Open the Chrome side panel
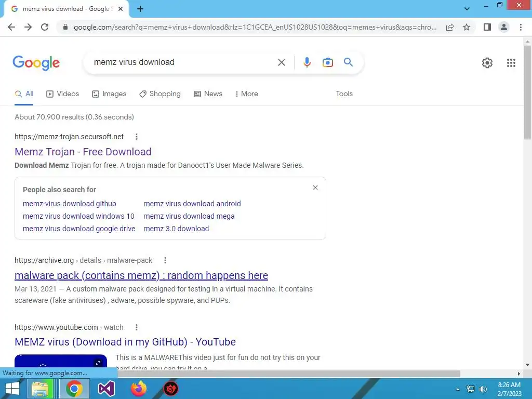Image resolution: width=532 pixels, height=399 pixels. tap(487, 27)
